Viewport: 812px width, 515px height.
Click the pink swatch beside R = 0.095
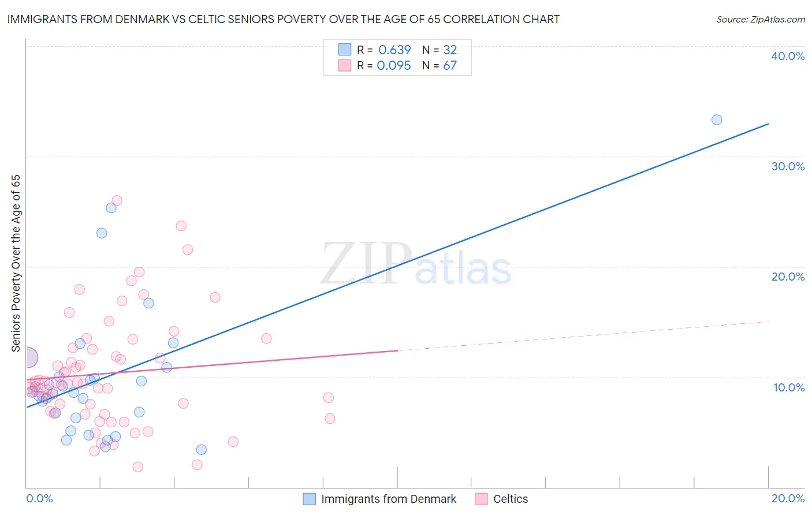pos(345,65)
